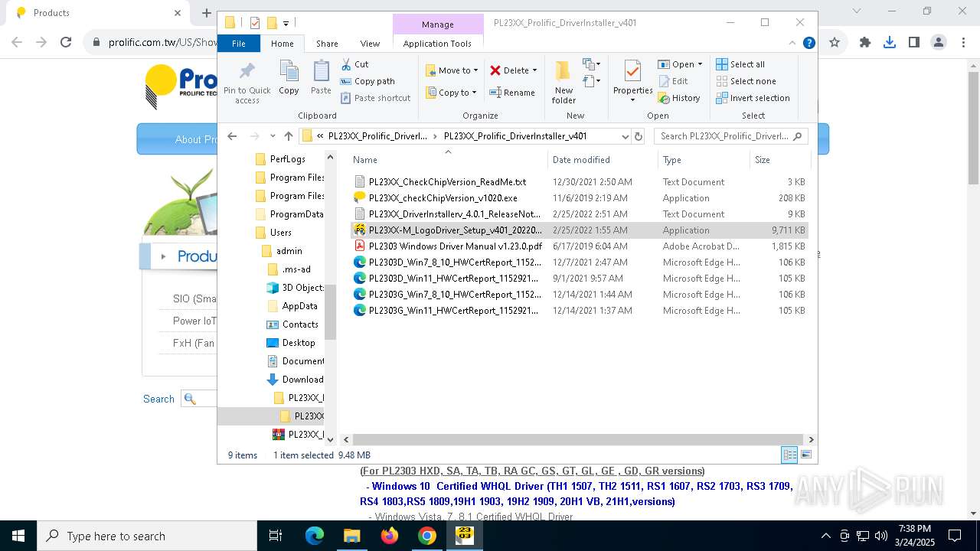980x551 pixels.
Task: Bookmark page with star icon
Action: (835, 42)
